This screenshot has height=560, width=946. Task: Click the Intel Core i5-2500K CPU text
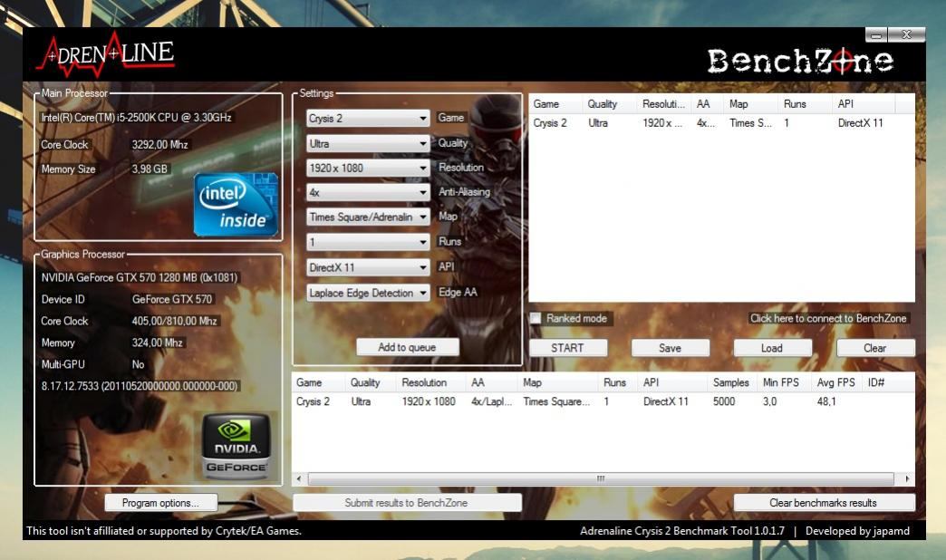click(136, 118)
